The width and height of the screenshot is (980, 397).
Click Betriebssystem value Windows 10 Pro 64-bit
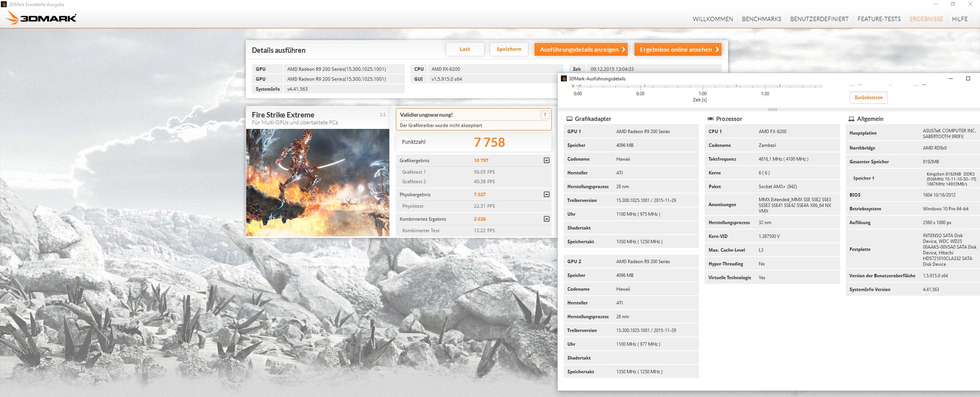[x=946, y=209]
